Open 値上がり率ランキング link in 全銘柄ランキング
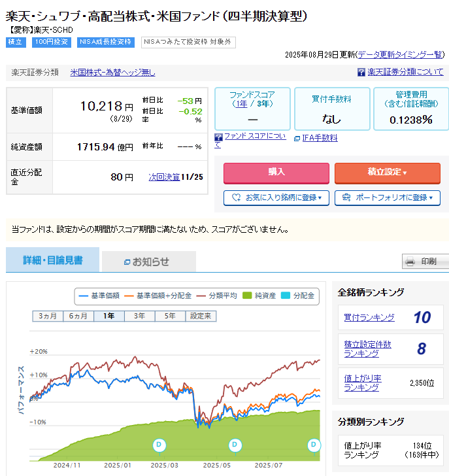Image resolution: width=449 pixels, height=476 pixels. (x=363, y=382)
